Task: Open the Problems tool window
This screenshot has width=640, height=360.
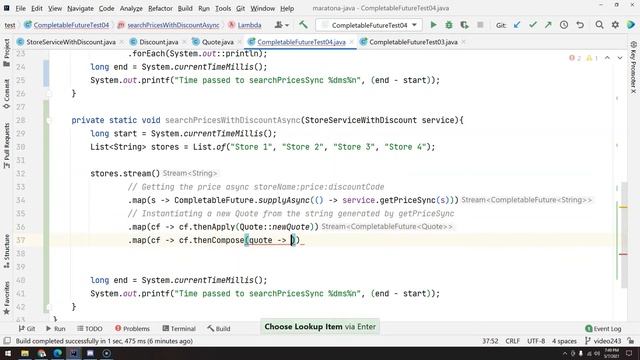Action: tap(132, 329)
